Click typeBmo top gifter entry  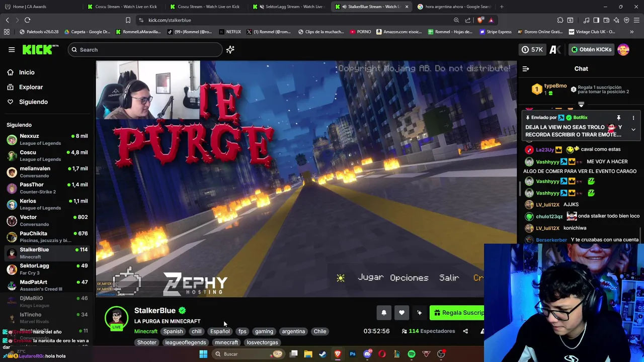click(x=549, y=89)
